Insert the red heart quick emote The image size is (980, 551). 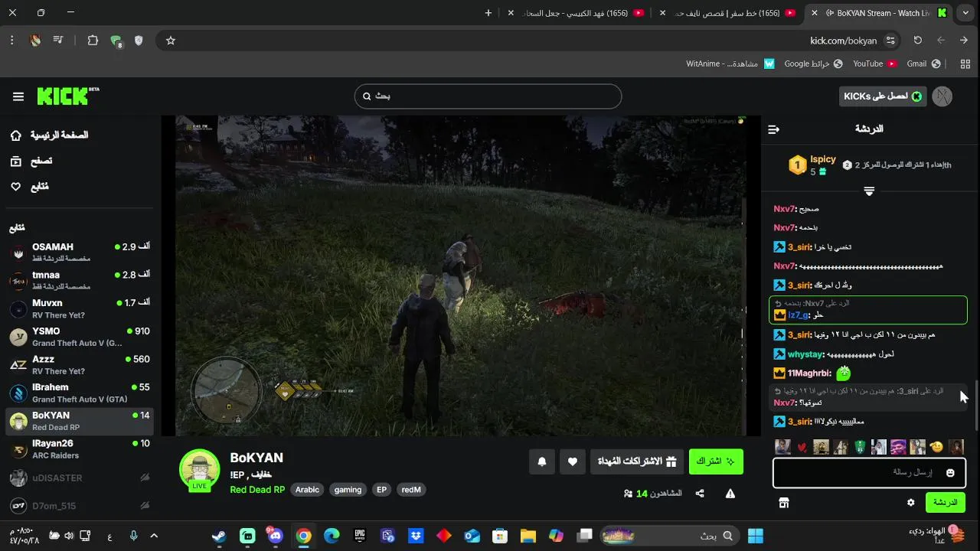[x=802, y=447]
